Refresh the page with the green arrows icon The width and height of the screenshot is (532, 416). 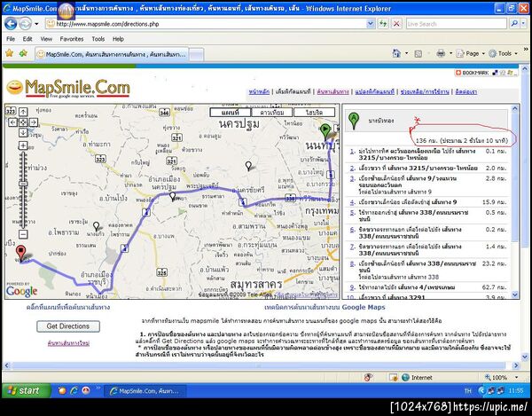tap(383, 24)
